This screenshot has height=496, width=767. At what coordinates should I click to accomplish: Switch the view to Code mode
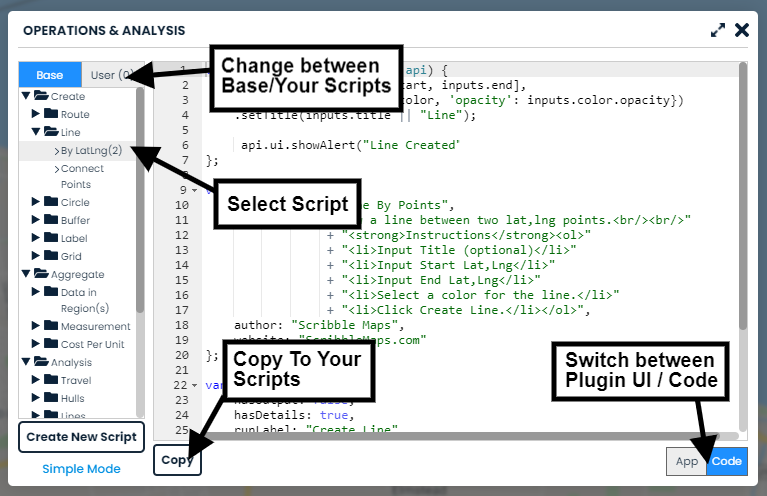click(727, 461)
